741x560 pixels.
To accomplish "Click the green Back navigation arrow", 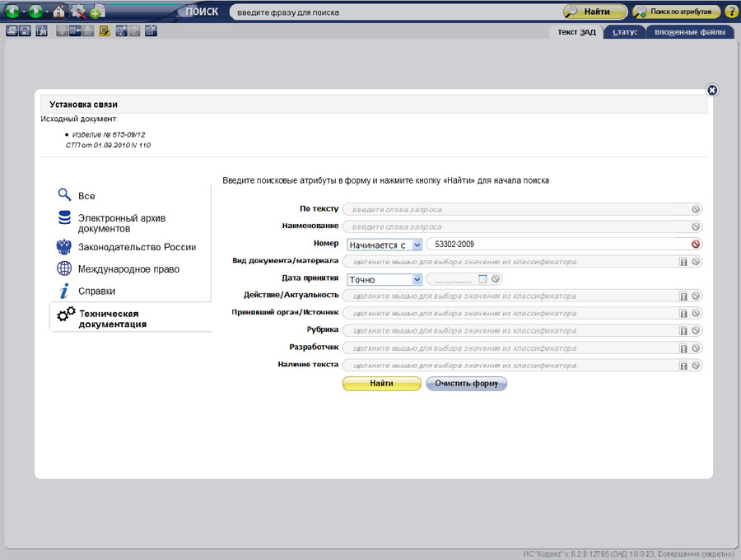I will point(12,12).
